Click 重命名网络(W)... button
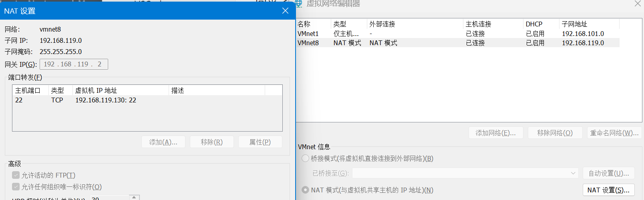The image size is (644, 200). click(614, 133)
